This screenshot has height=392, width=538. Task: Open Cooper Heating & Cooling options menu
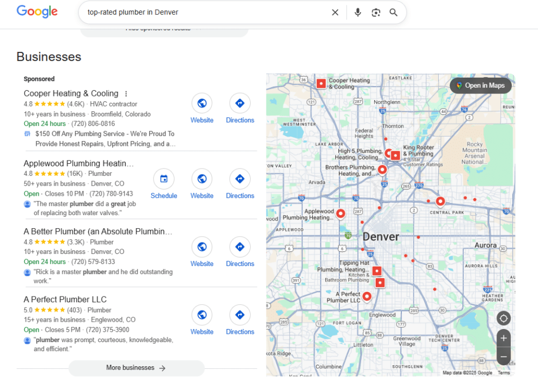[126, 93]
